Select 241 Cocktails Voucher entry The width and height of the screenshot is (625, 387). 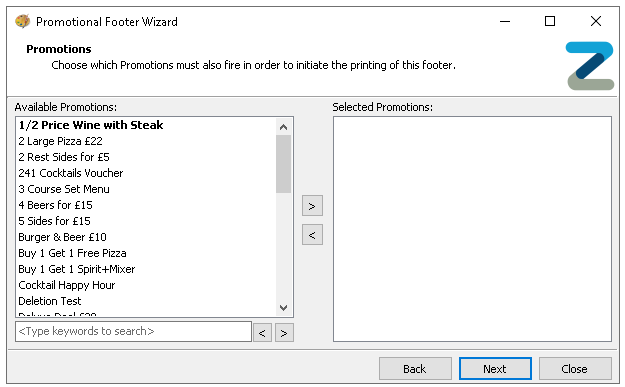click(x=71, y=173)
